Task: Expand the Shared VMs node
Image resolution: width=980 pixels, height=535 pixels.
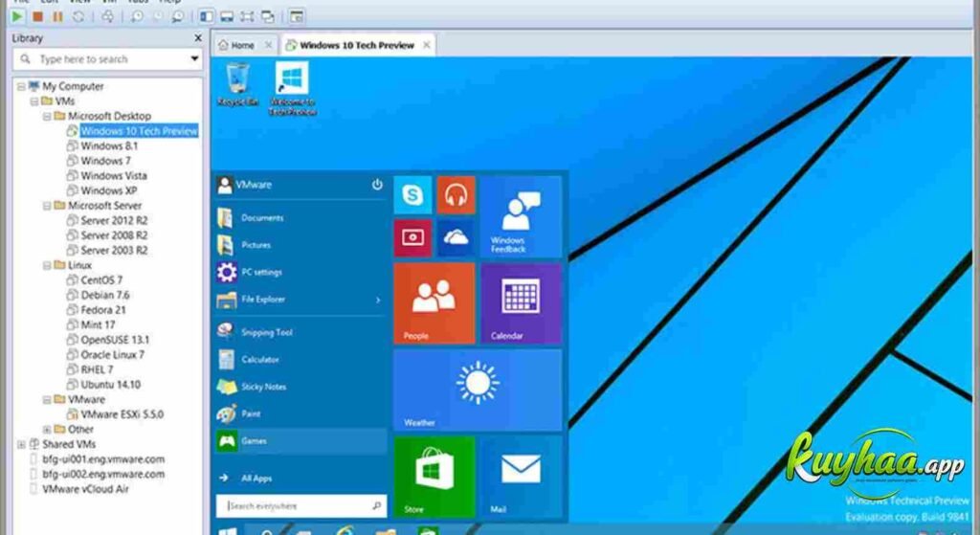Action: click(x=21, y=444)
